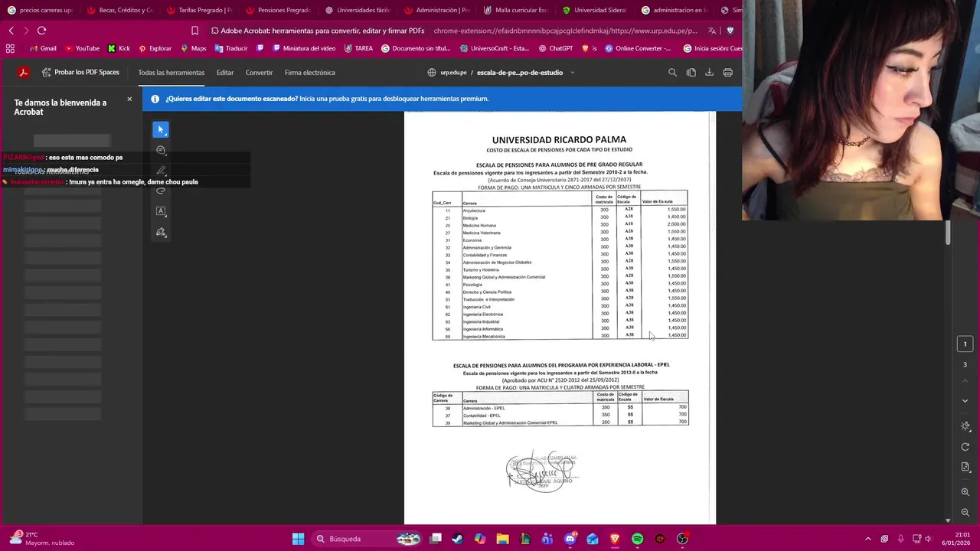This screenshot has height=551, width=980.
Task: Open Discord from the taskbar
Action: pos(570,539)
